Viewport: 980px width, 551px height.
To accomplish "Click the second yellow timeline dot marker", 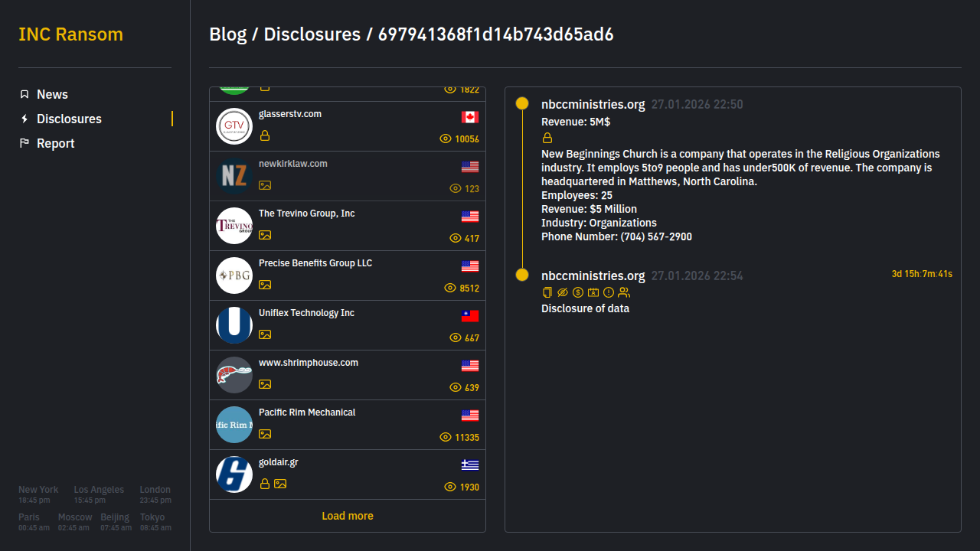I will tap(522, 275).
